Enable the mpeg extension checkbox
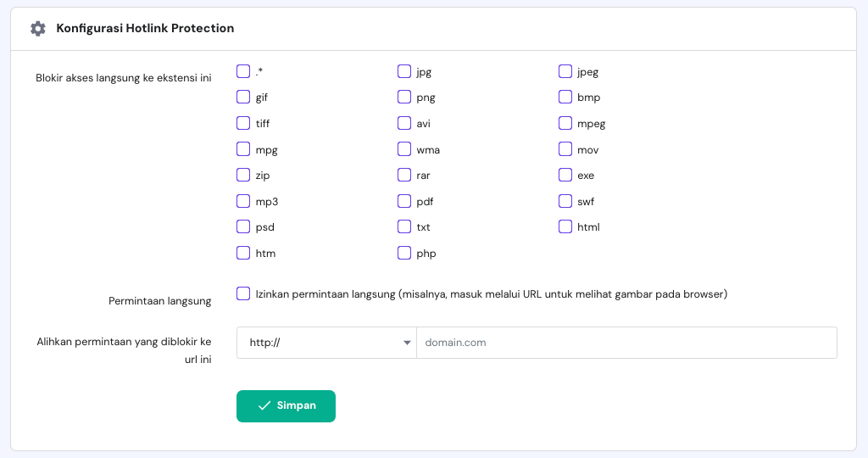The width and height of the screenshot is (868, 458). [565, 123]
